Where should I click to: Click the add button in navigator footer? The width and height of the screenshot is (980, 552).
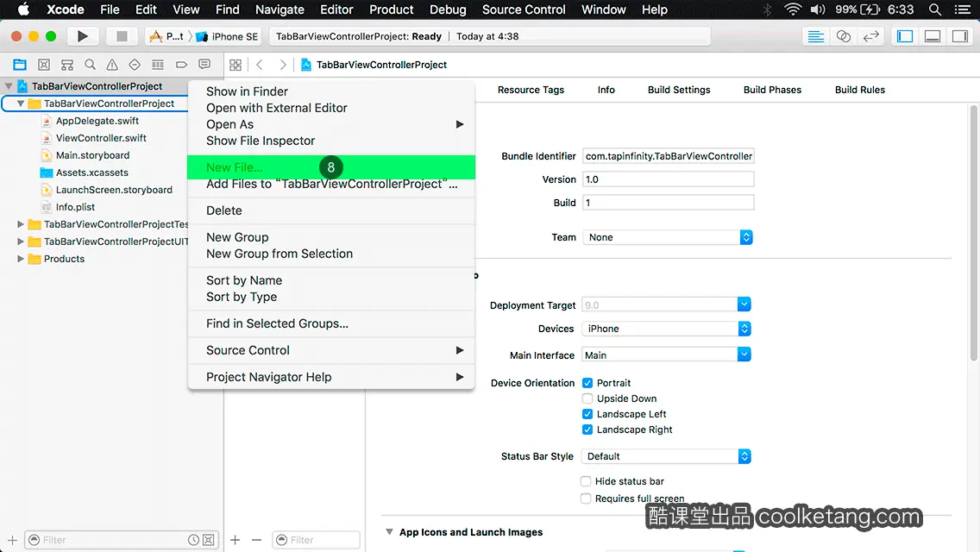coord(12,540)
